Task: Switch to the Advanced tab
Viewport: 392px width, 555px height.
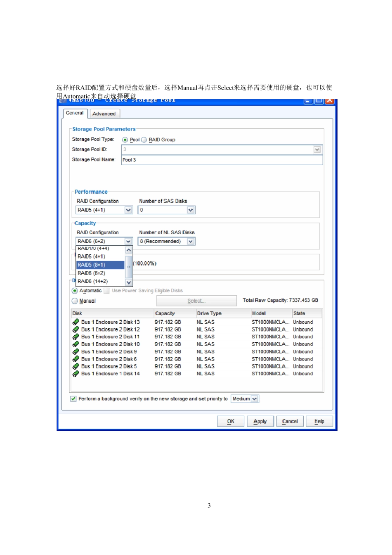Action: tap(104, 114)
